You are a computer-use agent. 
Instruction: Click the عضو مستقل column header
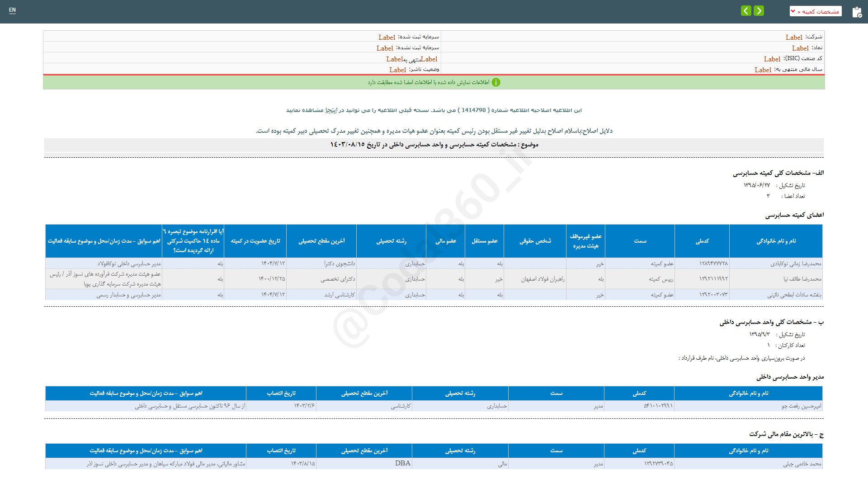click(484, 241)
